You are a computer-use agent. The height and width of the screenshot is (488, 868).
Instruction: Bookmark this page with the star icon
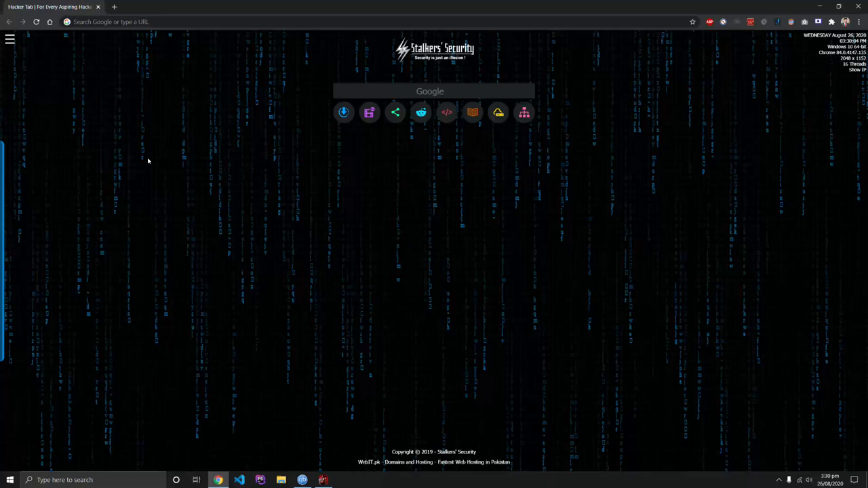click(692, 22)
